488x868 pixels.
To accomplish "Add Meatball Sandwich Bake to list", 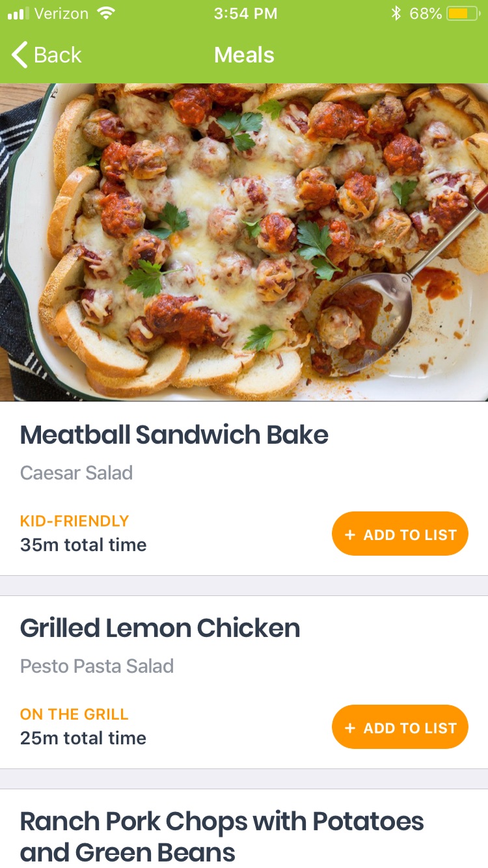I will point(400,534).
